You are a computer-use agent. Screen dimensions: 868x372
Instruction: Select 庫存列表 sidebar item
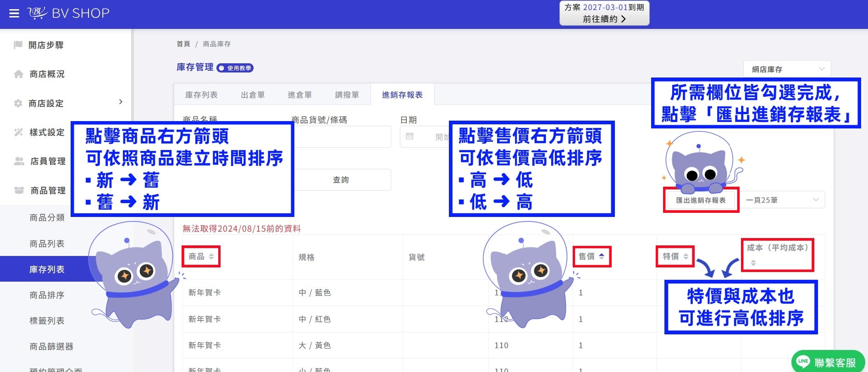pyautogui.click(x=47, y=269)
